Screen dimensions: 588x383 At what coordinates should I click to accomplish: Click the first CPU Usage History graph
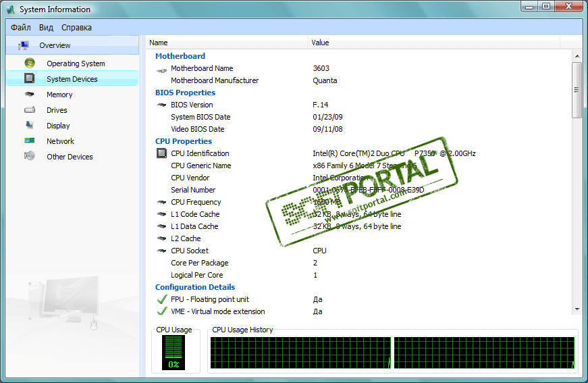(300, 353)
